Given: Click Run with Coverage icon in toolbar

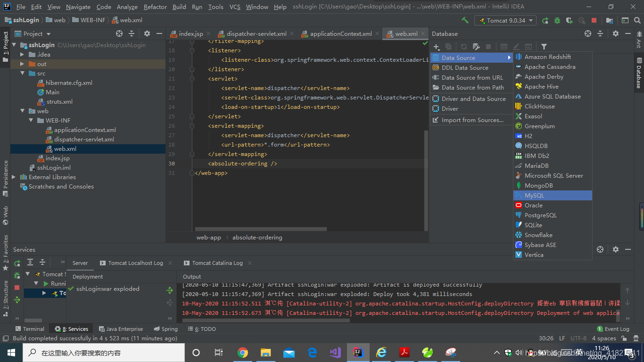Looking at the screenshot, I should coord(570,20).
